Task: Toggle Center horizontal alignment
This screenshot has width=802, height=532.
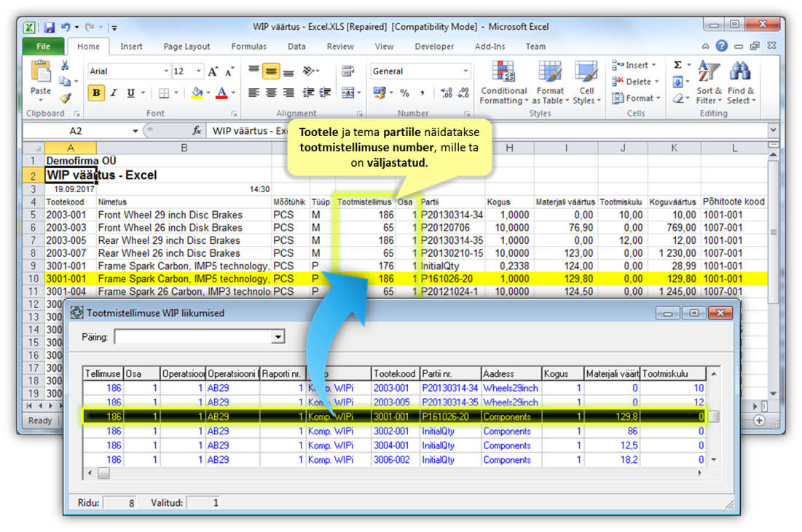Action: [271, 93]
